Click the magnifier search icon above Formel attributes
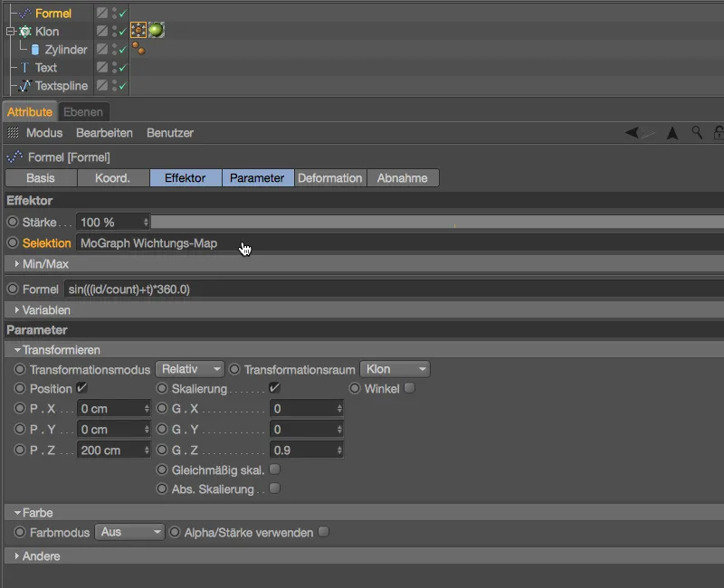 (695, 132)
